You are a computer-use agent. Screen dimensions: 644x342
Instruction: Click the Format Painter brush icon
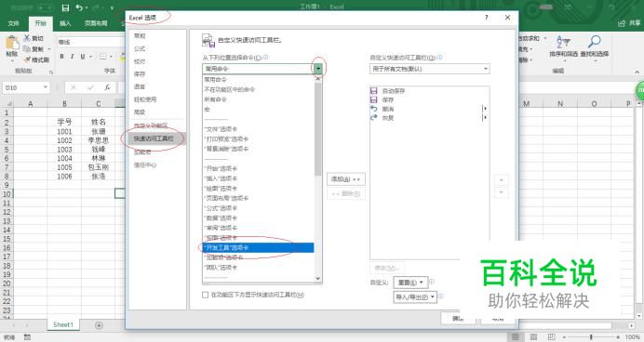point(27,59)
